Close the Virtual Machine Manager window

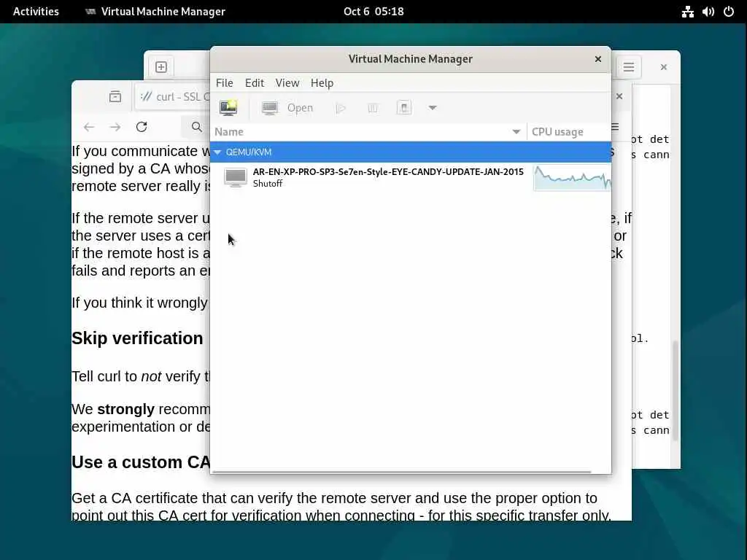tap(598, 59)
